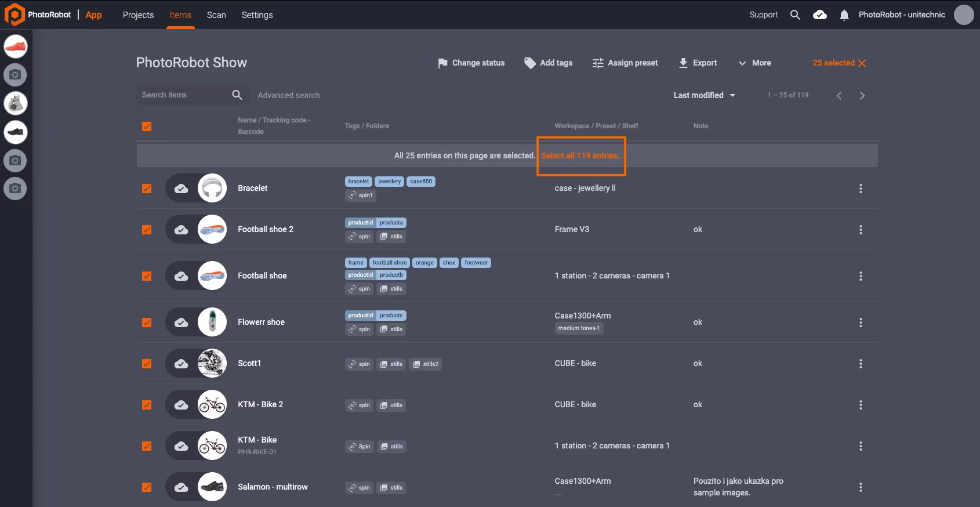
Task: Select all 119 entries link
Action: pos(580,155)
